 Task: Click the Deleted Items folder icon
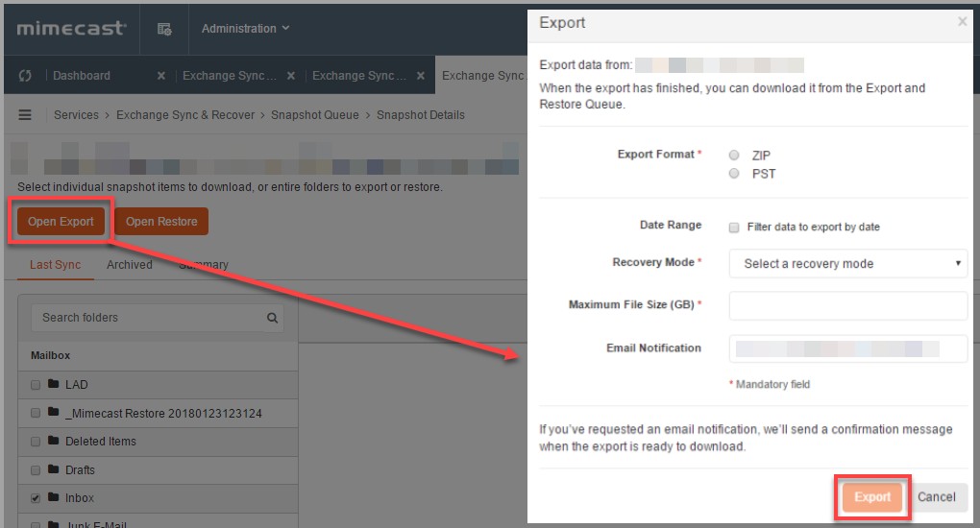click(54, 442)
